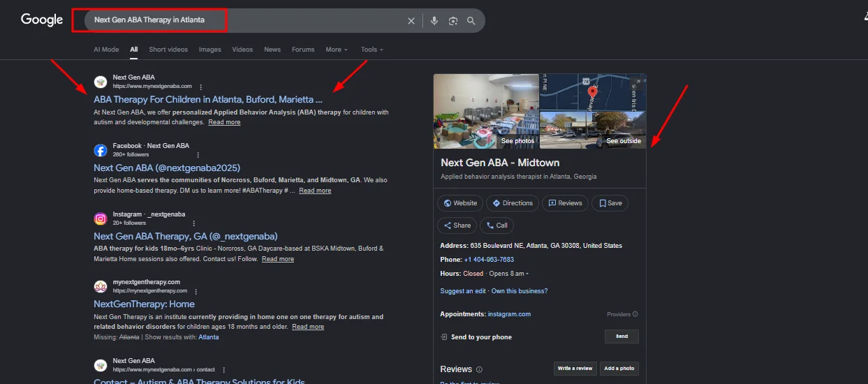Save Next Gen ABA - Midtown listing
This screenshot has width=868, height=384.
[610, 203]
